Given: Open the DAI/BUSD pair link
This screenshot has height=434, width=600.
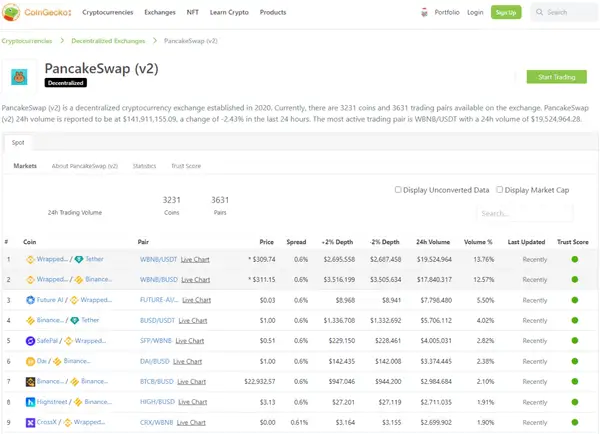Looking at the screenshot, I should (155, 361).
